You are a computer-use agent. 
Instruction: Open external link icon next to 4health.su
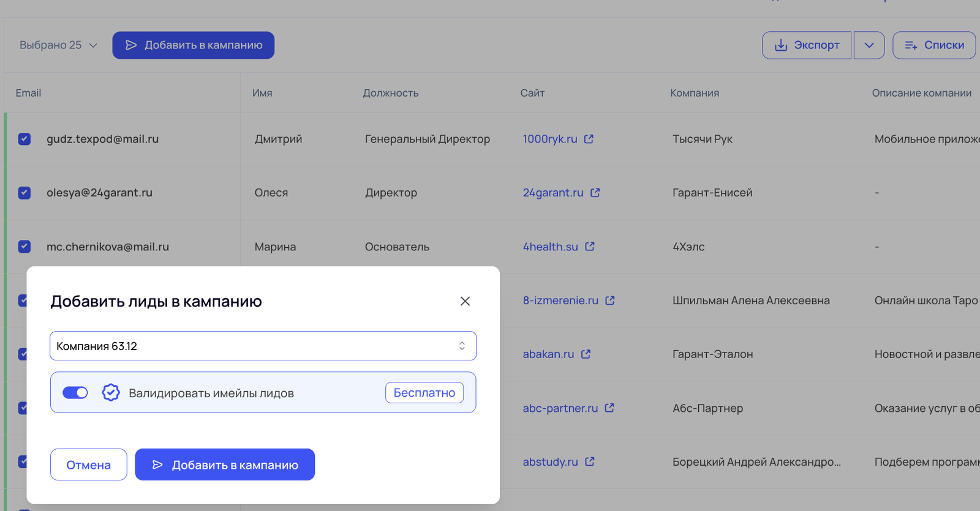589,247
